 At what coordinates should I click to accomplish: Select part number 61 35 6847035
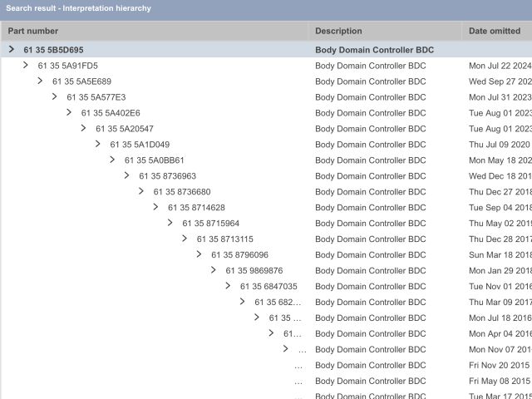(x=268, y=287)
